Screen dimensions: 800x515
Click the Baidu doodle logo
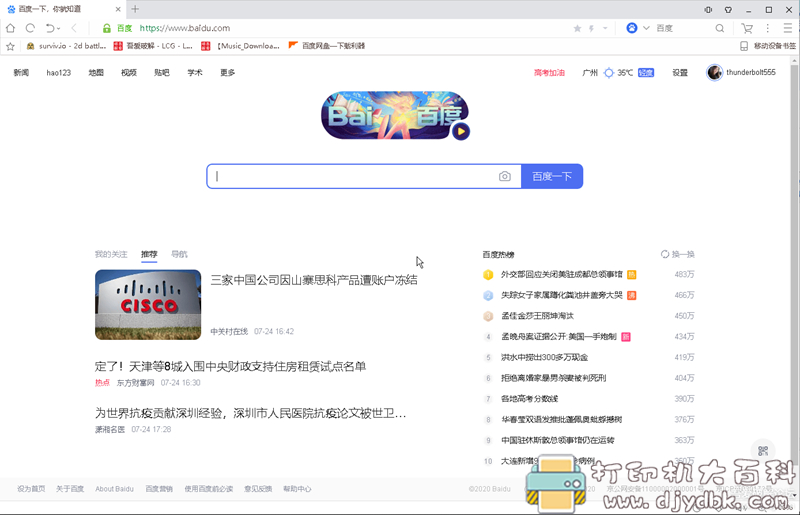394,115
